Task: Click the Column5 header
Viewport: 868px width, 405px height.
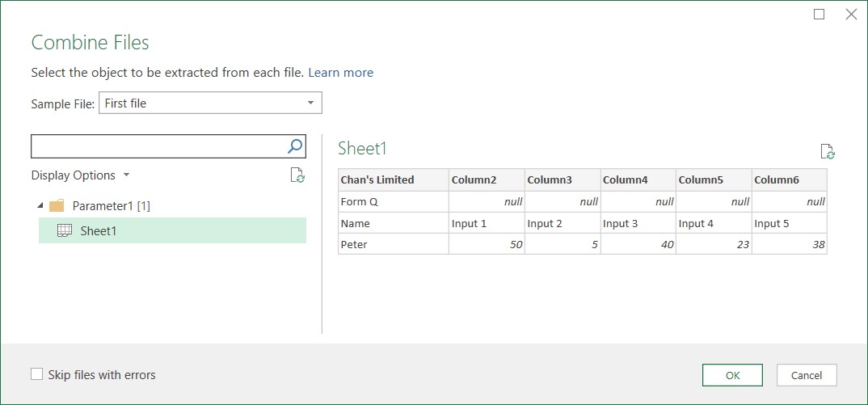Action: pos(714,180)
